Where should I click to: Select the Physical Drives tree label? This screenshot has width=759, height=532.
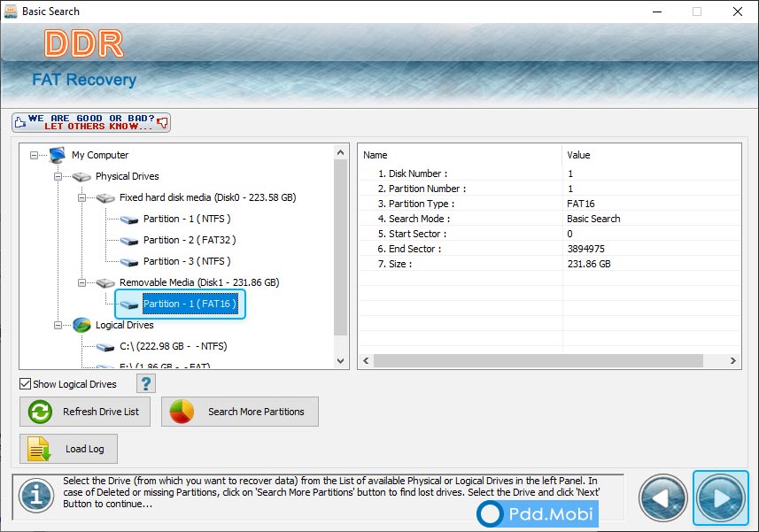click(128, 176)
